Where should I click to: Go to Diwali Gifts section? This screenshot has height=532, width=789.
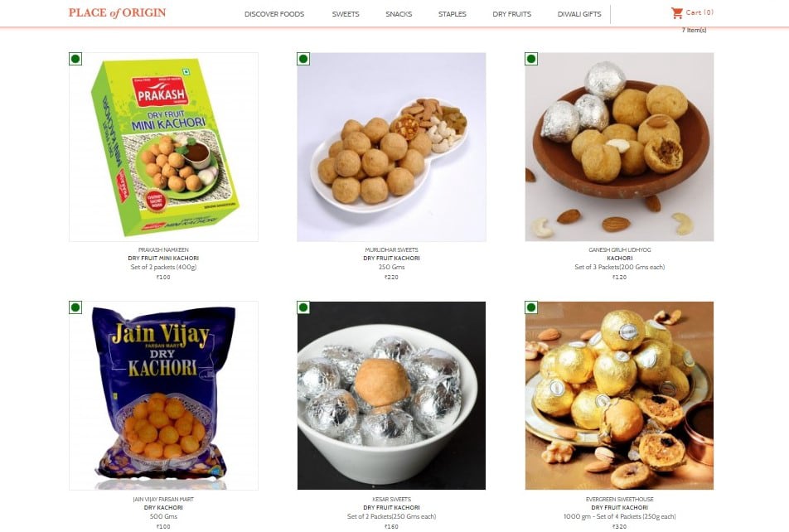(x=579, y=14)
